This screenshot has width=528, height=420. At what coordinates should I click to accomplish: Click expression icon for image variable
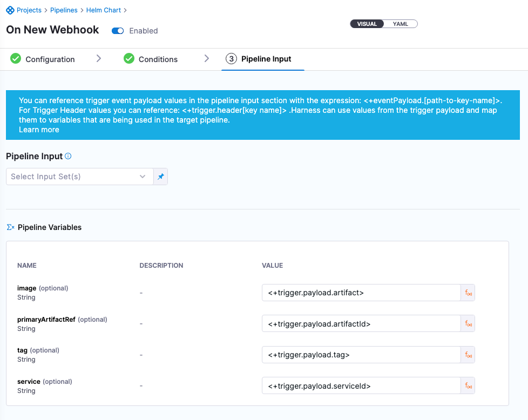point(468,293)
